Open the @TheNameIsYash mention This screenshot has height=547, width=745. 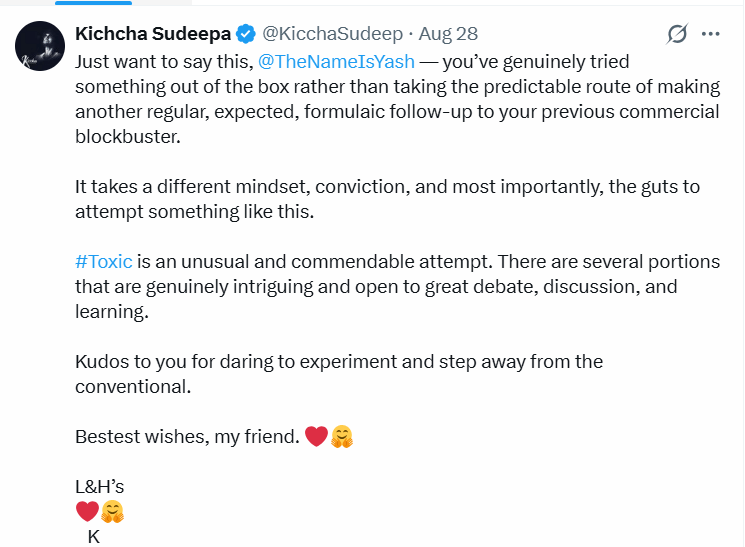coord(336,62)
